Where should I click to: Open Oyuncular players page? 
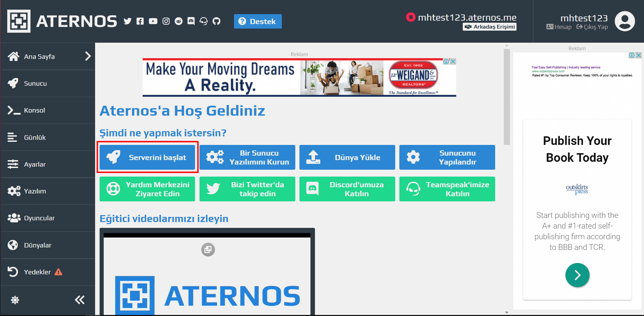(x=48, y=218)
